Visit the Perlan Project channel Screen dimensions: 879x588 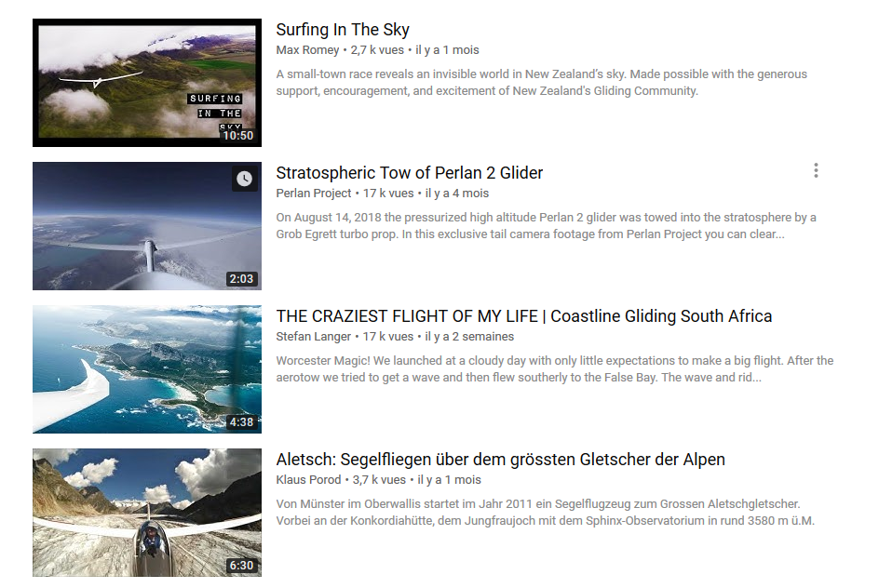tap(314, 194)
